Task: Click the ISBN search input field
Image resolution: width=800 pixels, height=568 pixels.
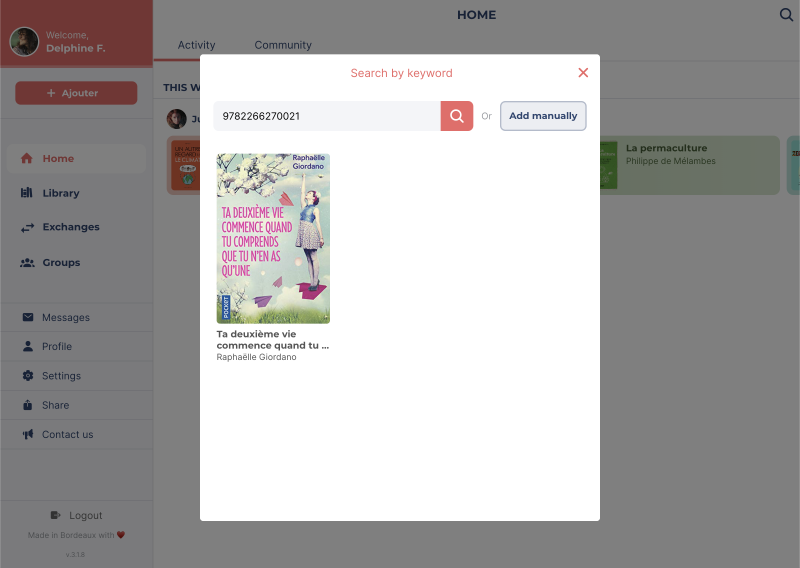Action: pos(327,116)
